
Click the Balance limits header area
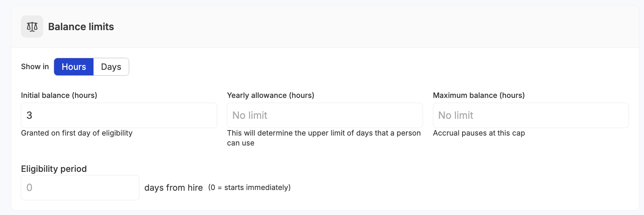point(322,26)
